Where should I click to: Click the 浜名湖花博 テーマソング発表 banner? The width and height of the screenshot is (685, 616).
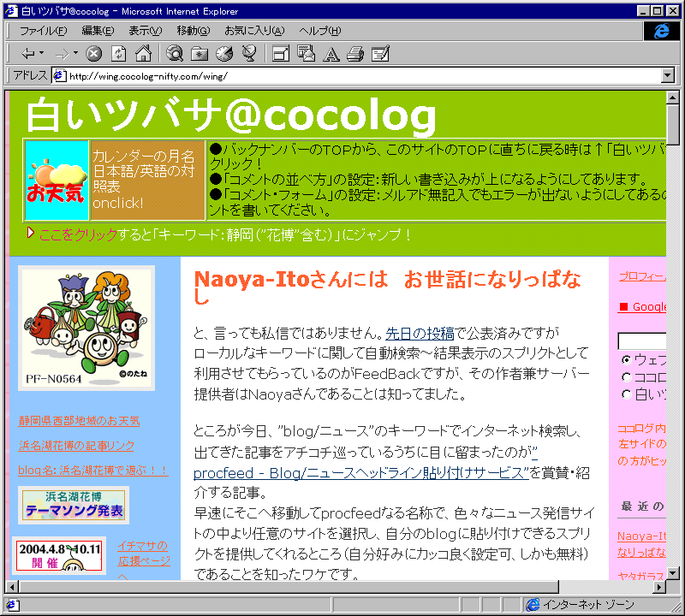(74, 505)
